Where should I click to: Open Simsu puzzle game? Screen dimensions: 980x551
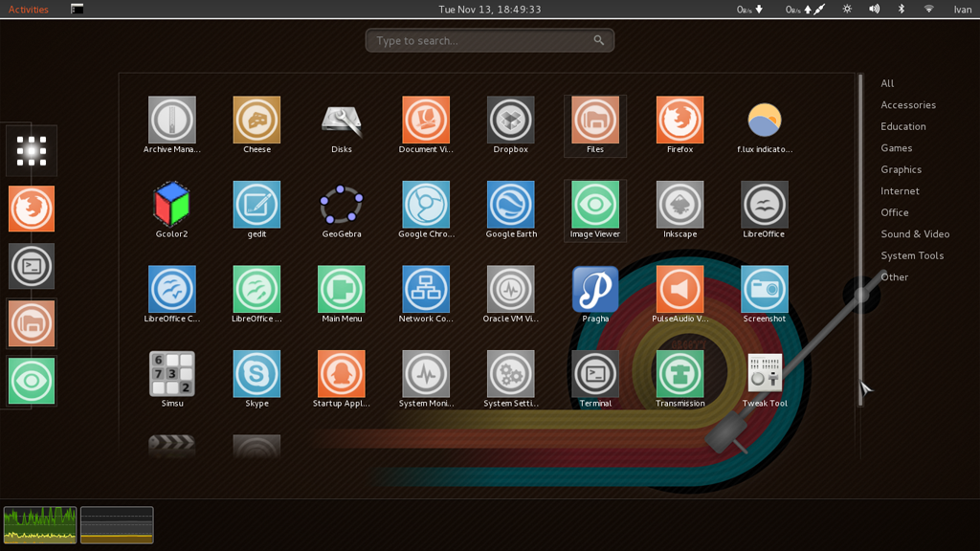tap(172, 379)
